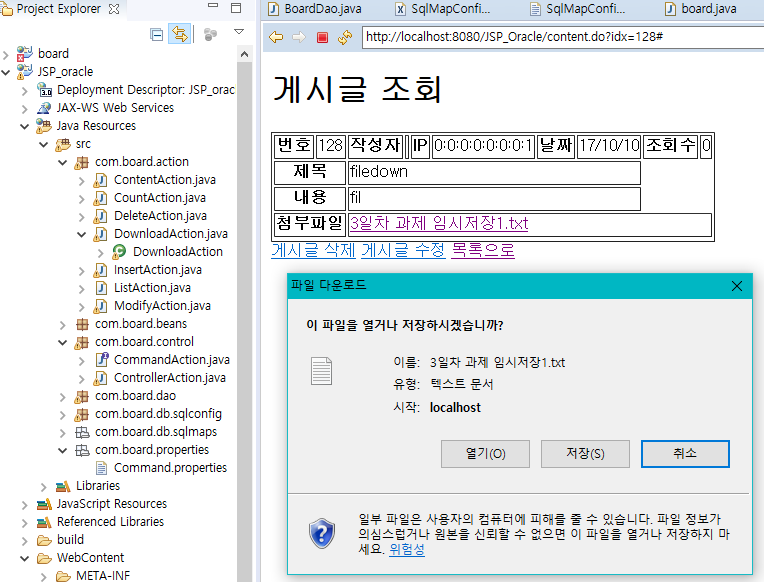Screen dimensions: 764x582
Task: Expand Deployment Descriptor node
Action: pyautogui.click(x=25, y=91)
